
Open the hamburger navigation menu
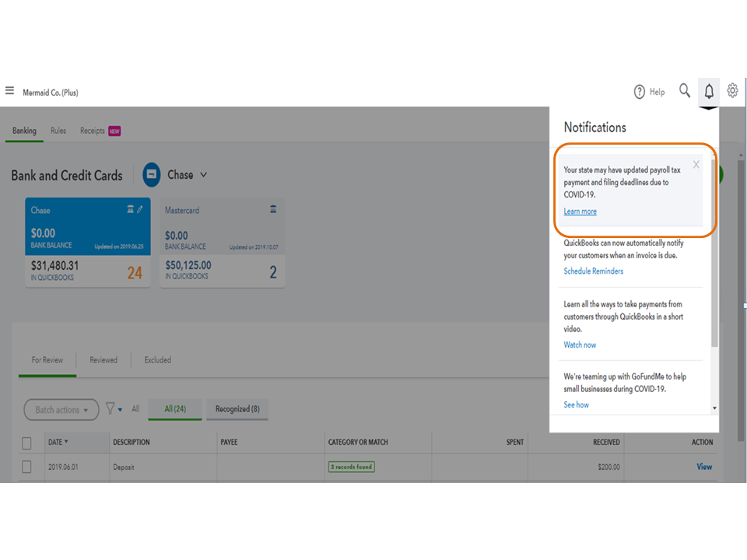click(9, 90)
